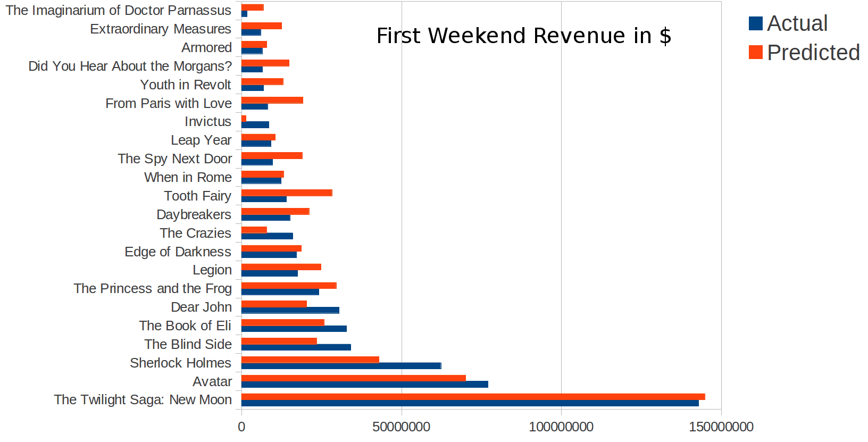868x442 pixels.
Task: Select the 'Actual' legend label
Action: [797, 23]
